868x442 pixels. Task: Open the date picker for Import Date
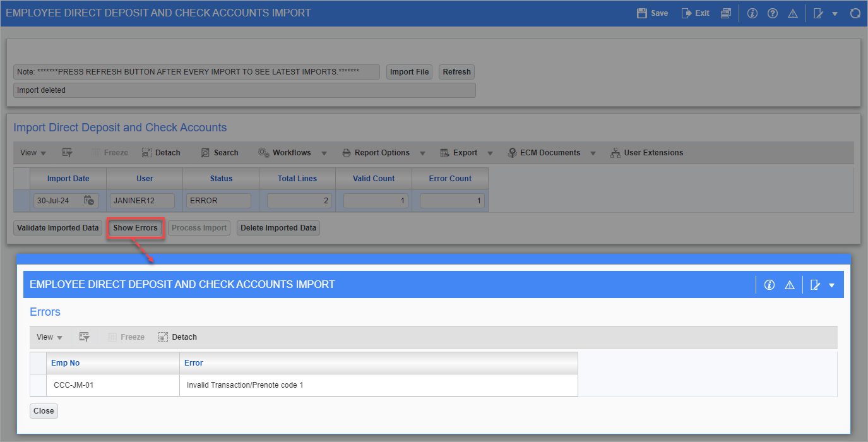(x=88, y=200)
